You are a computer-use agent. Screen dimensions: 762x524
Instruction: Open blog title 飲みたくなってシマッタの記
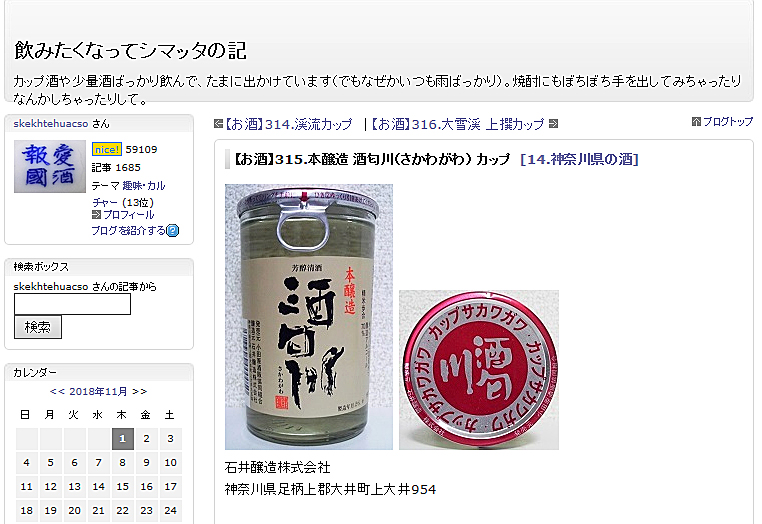[x=130, y=51]
